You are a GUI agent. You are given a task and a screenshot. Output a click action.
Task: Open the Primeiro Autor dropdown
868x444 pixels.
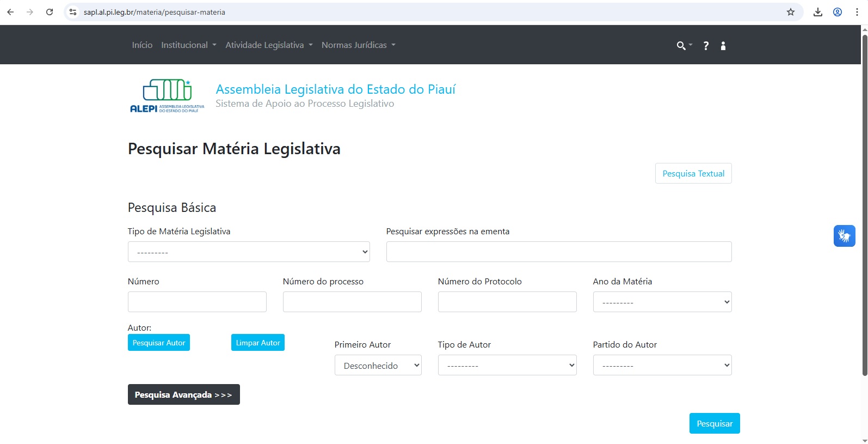point(378,366)
